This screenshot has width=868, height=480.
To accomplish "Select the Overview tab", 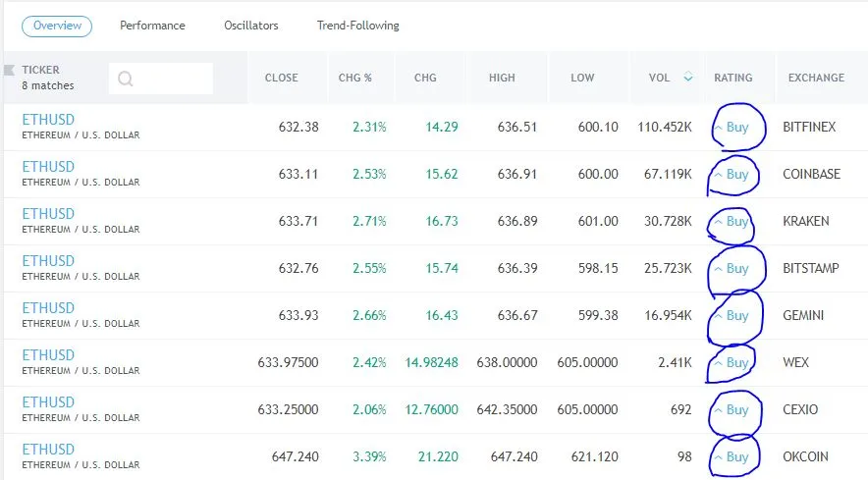I will tap(57, 27).
